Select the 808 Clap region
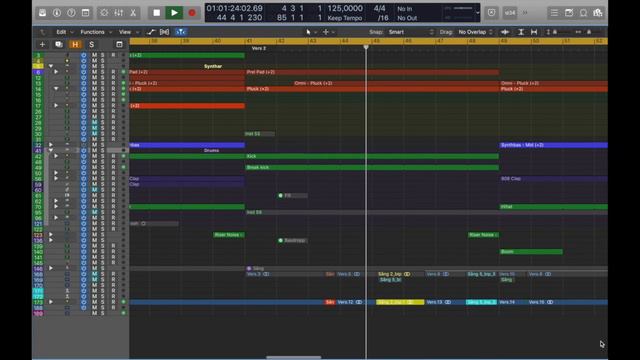 pos(554,179)
